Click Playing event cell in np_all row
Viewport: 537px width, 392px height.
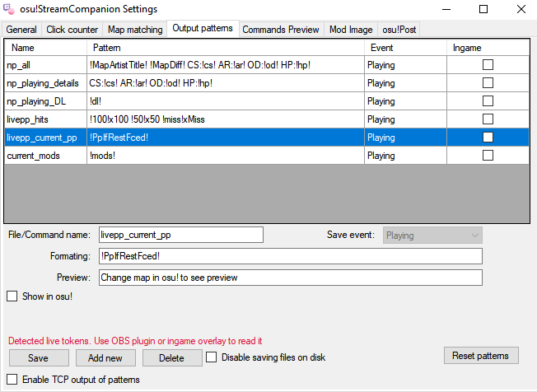point(405,65)
